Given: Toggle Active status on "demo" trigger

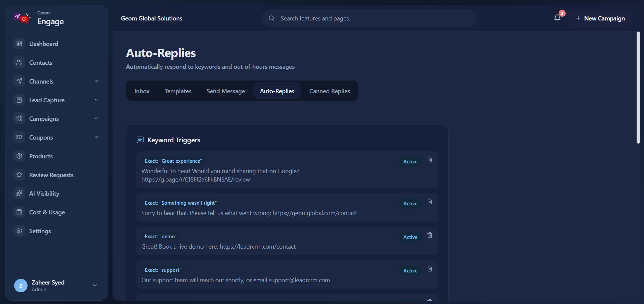Looking at the screenshot, I should [410, 237].
